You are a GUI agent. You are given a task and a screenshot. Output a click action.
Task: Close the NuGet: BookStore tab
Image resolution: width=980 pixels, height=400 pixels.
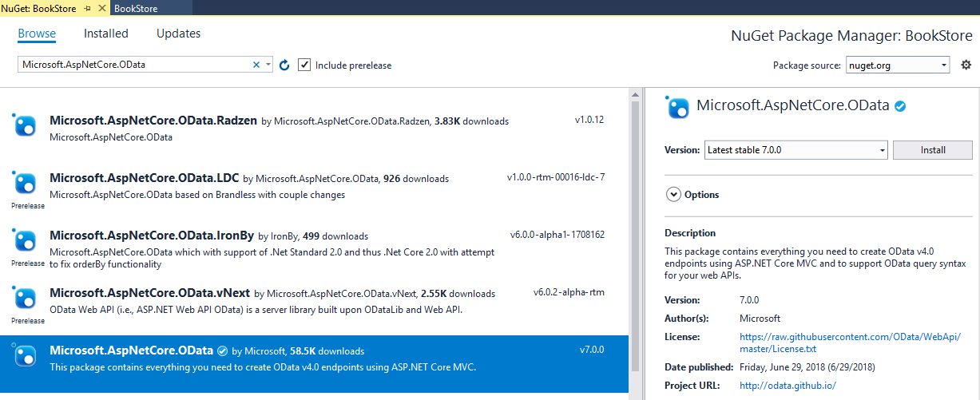point(101,8)
